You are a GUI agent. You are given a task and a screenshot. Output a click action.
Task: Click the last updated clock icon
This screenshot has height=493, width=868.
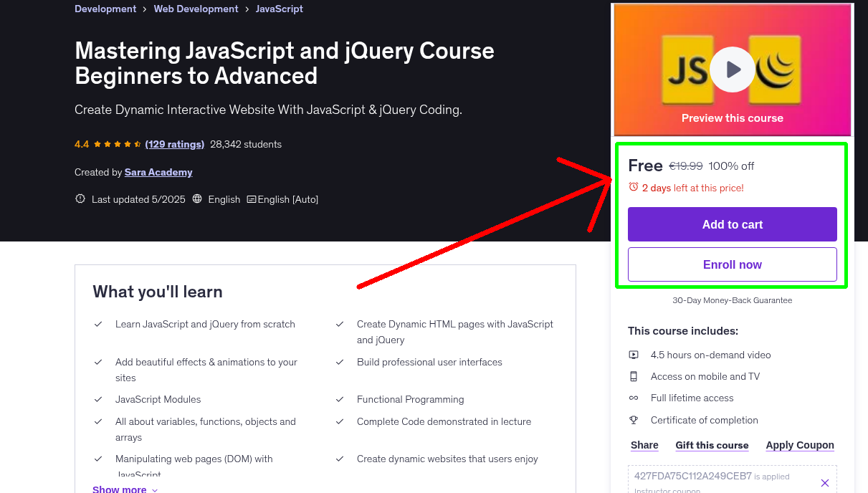click(80, 198)
